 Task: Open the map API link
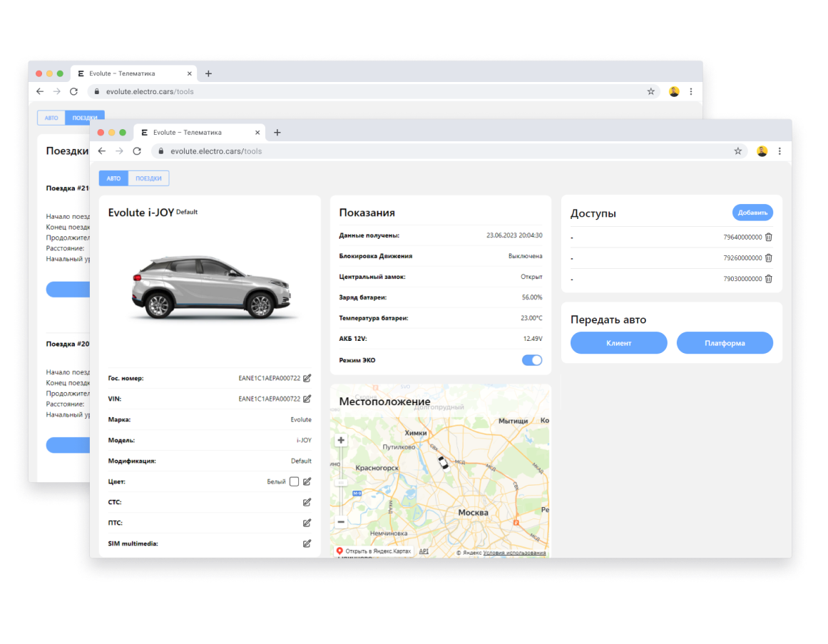click(x=424, y=551)
